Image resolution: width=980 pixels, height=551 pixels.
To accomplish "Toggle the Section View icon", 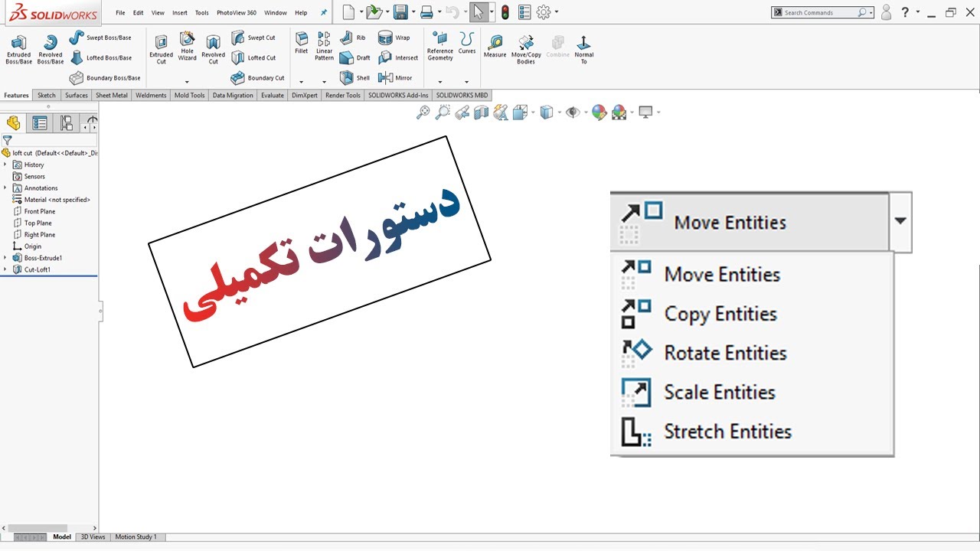I will coord(481,112).
